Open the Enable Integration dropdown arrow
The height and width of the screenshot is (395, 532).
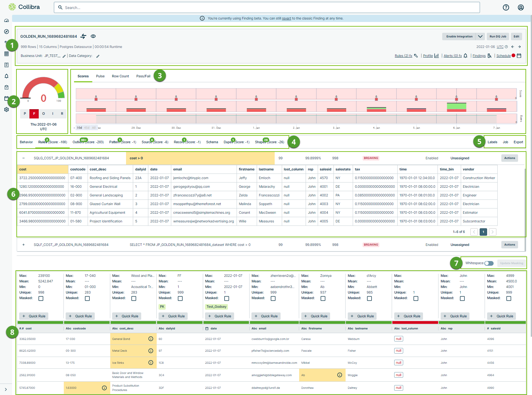pyautogui.click(x=480, y=36)
